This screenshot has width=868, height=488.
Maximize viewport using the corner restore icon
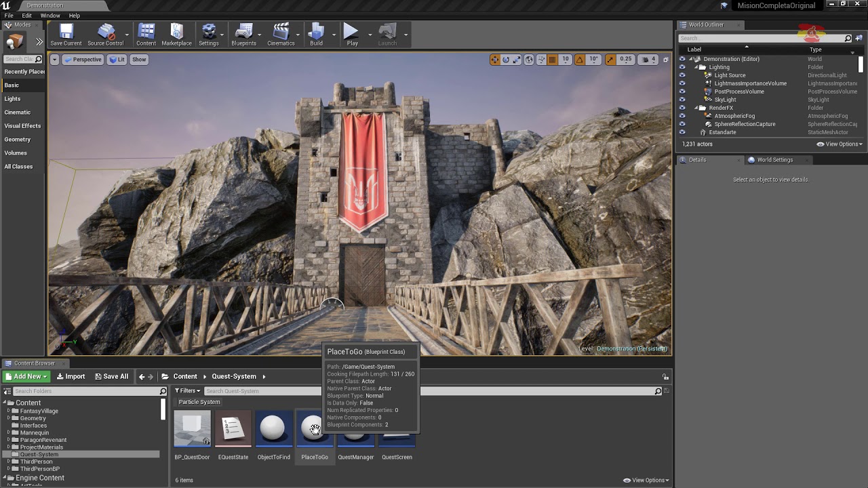click(665, 60)
